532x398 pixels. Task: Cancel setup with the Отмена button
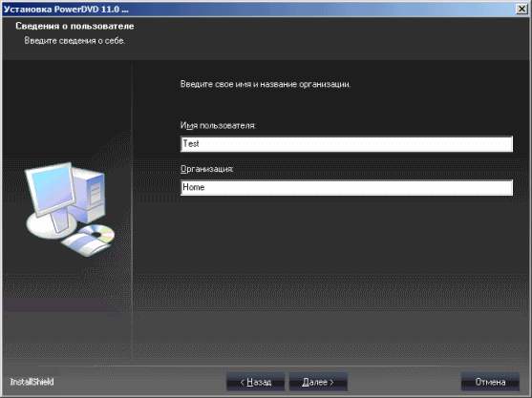click(x=490, y=382)
